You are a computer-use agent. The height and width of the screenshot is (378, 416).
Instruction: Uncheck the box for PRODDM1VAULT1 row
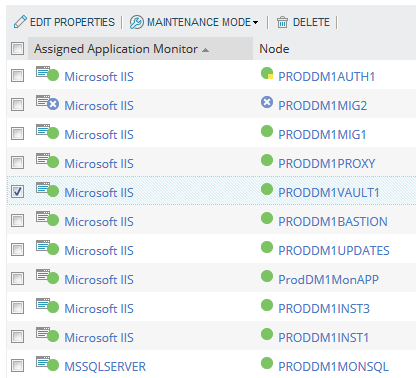[x=17, y=191]
